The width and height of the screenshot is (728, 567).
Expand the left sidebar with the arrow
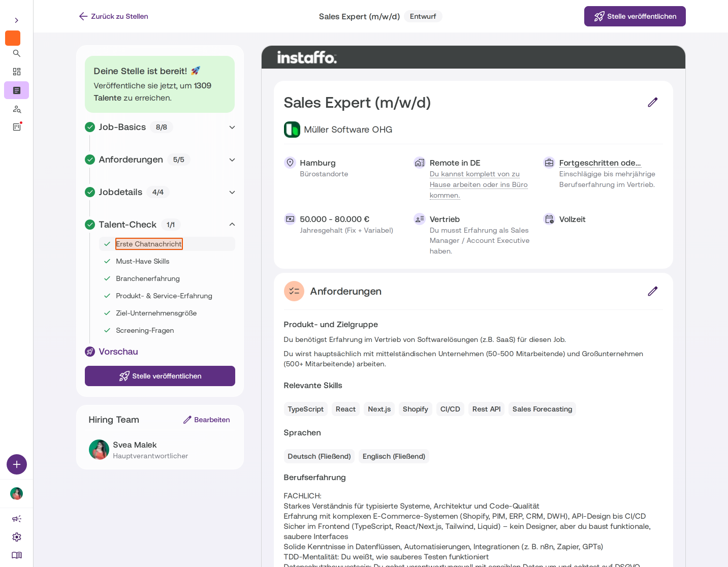coord(17,20)
